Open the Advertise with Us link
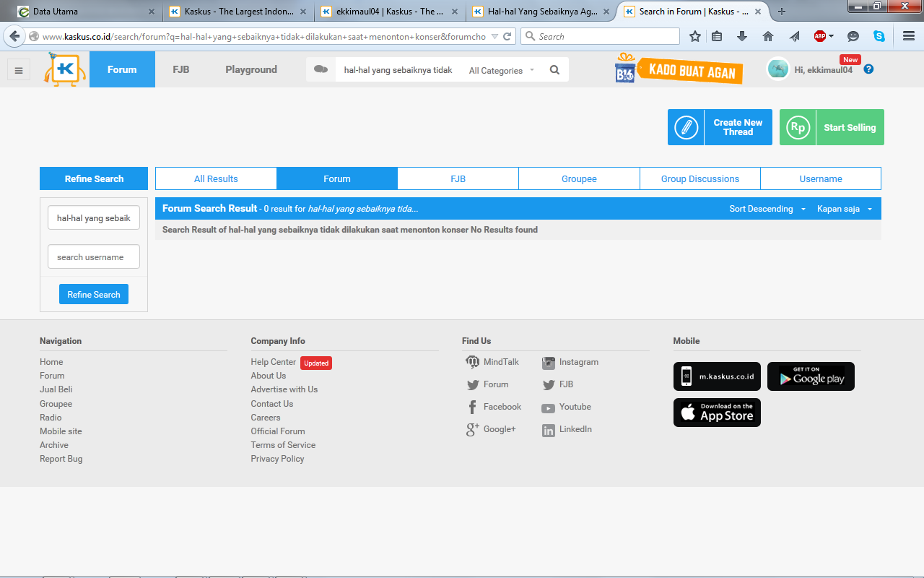The height and width of the screenshot is (578, 924). (284, 389)
